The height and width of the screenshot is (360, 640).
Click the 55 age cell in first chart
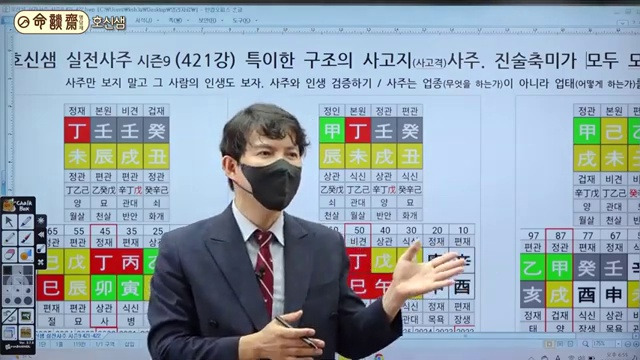point(78,231)
